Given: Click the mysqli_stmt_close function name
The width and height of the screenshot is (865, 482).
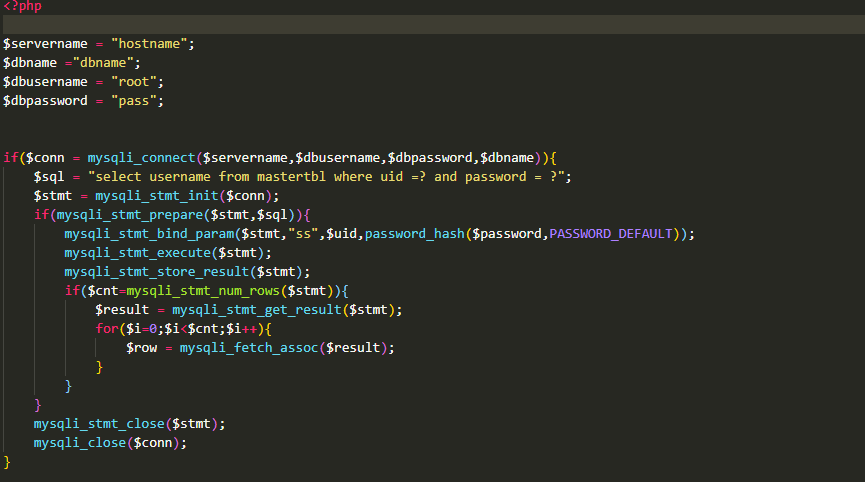Looking at the screenshot, I should 99,424.
